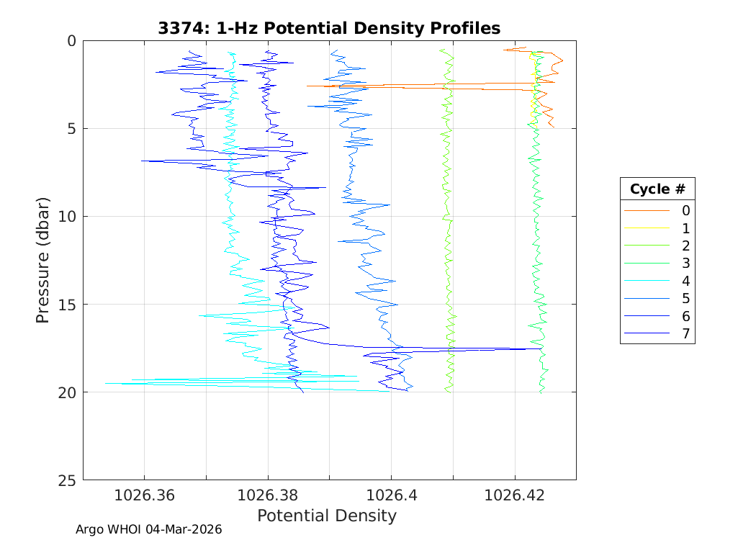Click the 'Argo WHOI 04-Mar-2026' footer text
The width and height of the screenshot is (756, 540).
[x=148, y=529]
